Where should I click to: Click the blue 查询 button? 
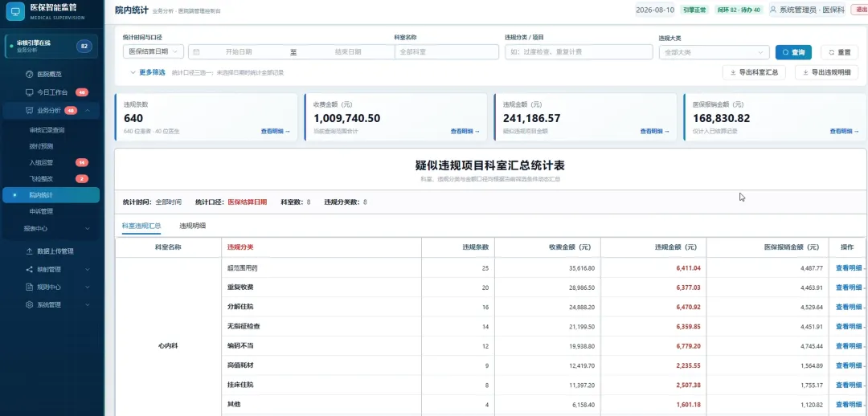(793, 52)
